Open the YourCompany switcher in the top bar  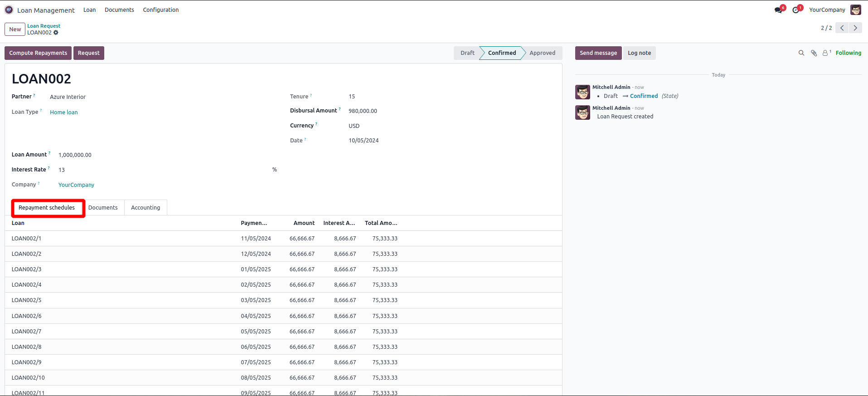coord(827,10)
